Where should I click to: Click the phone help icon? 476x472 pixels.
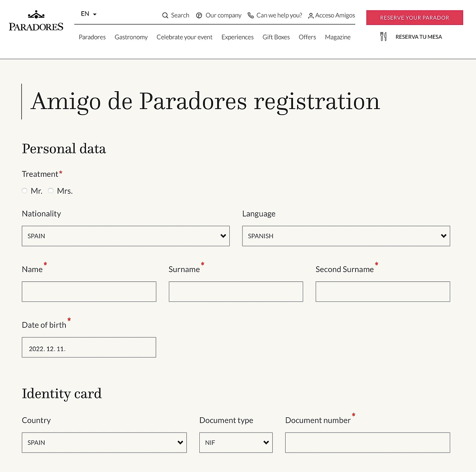(251, 15)
